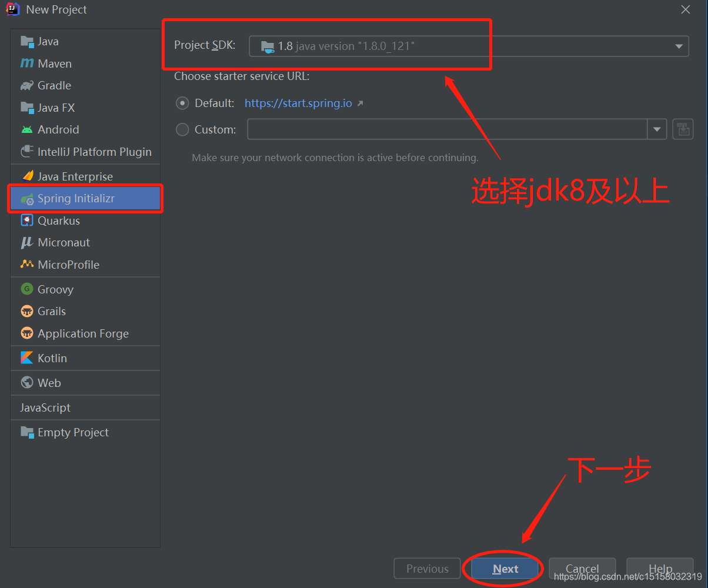Image resolution: width=708 pixels, height=588 pixels.
Task: Click the Cancel button
Action: coord(582,569)
